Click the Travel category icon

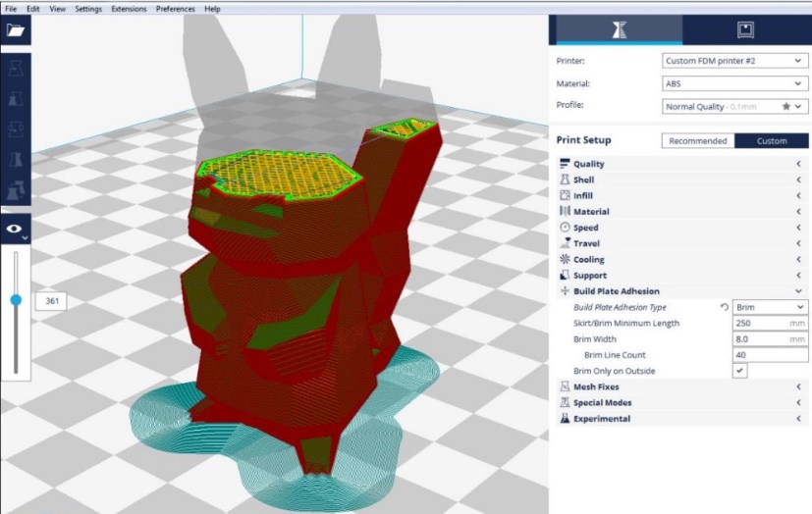tap(565, 243)
